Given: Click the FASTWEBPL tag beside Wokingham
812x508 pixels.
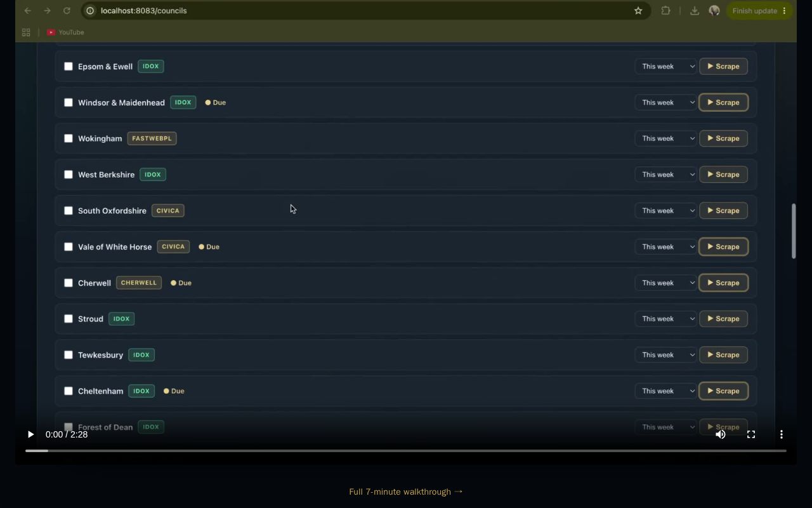Looking at the screenshot, I should click(152, 138).
